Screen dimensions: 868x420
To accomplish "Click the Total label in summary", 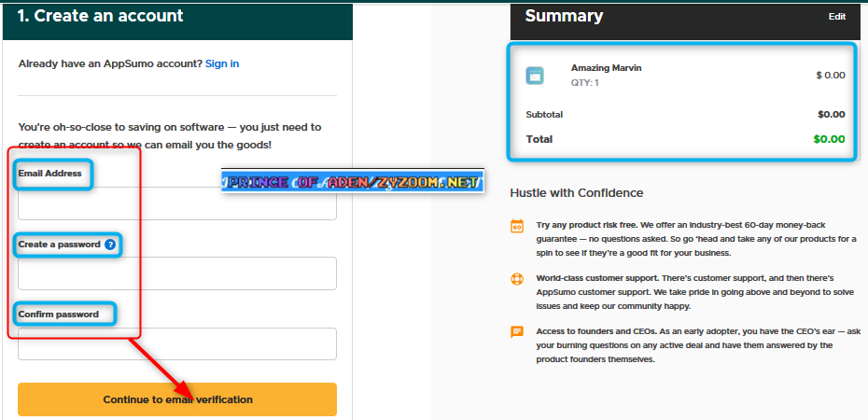I will click(x=539, y=139).
